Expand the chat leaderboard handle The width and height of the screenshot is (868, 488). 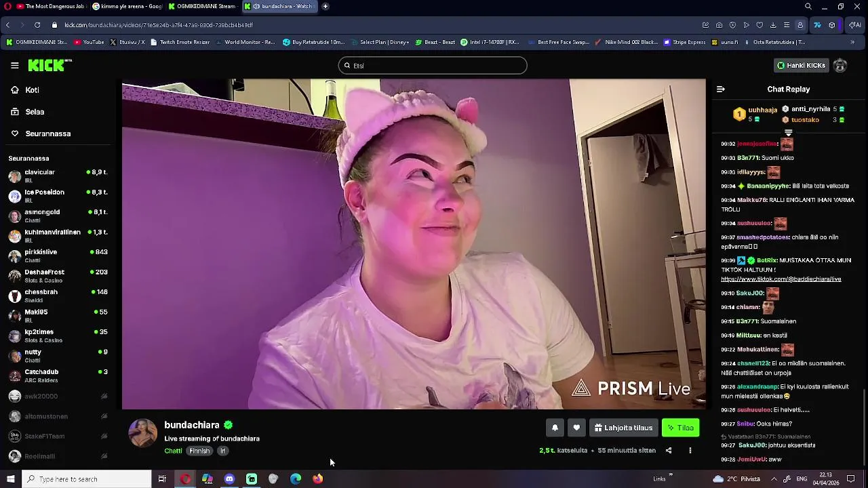788,133
